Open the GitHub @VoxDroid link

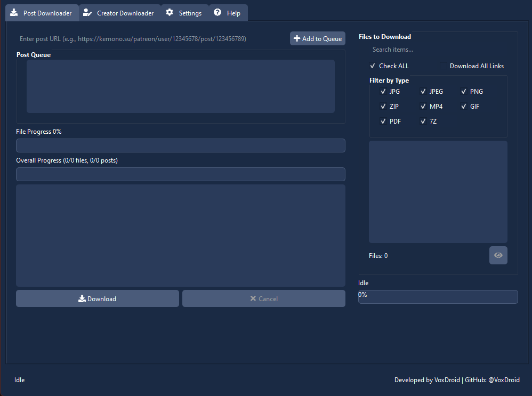[504, 379]
